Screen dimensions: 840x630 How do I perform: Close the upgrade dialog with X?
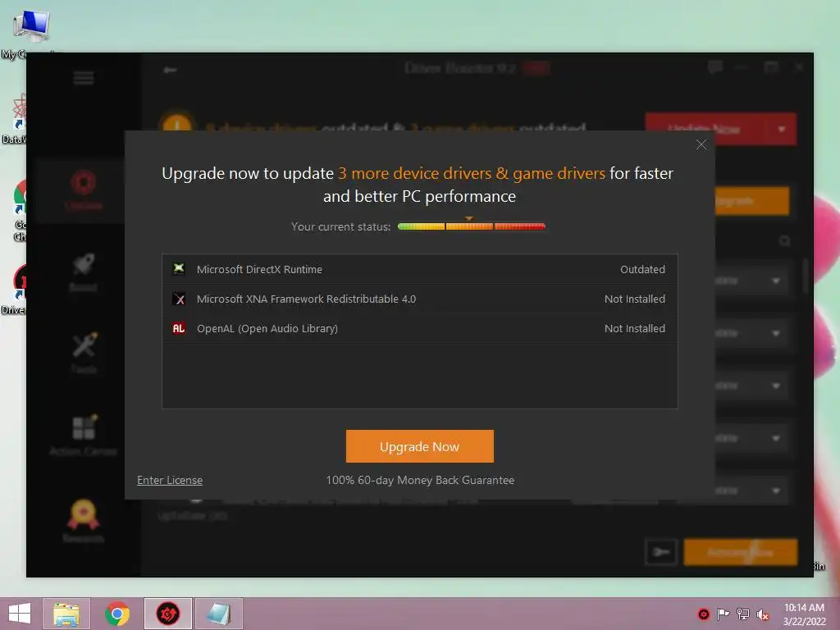click(x=701, y=144)
